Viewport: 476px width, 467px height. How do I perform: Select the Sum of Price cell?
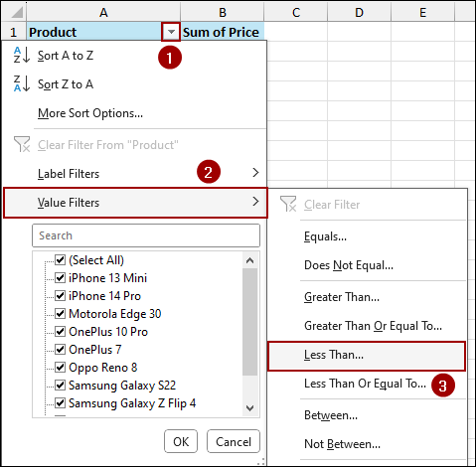click(x=223, y=32)
